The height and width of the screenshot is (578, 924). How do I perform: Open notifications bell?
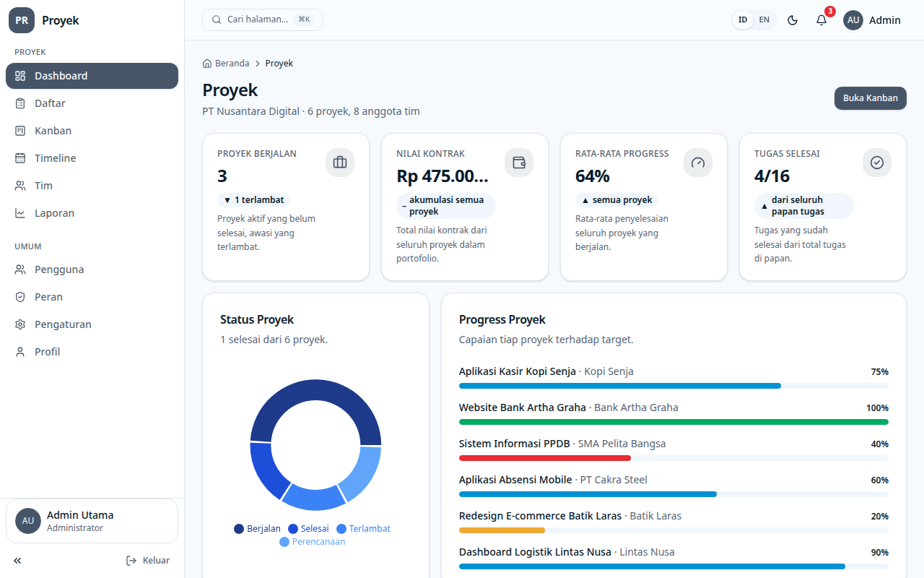(821, 20)
